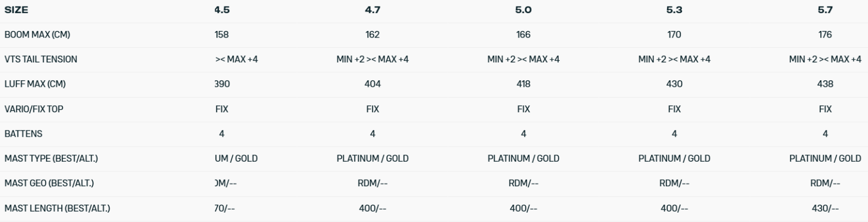Click the MAST LENGTH (BEST/ALT.) row label
868x222 pixels.
[57, 208]
